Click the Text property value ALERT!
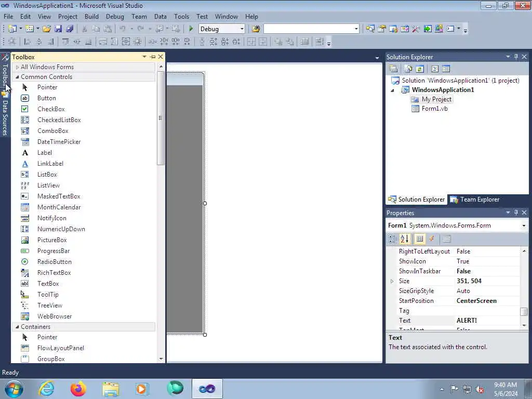The image size is (532, 399). pyautogui.click(x=467, y=320)
